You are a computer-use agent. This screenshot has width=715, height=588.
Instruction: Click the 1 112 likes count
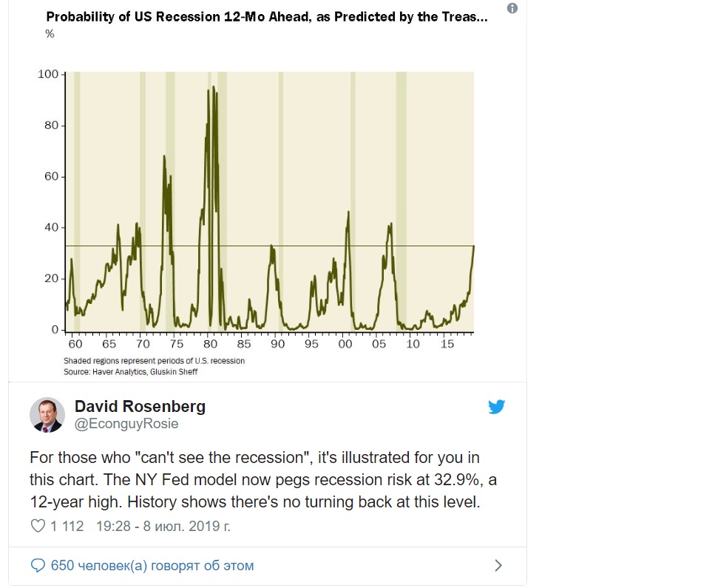[67, 526]
